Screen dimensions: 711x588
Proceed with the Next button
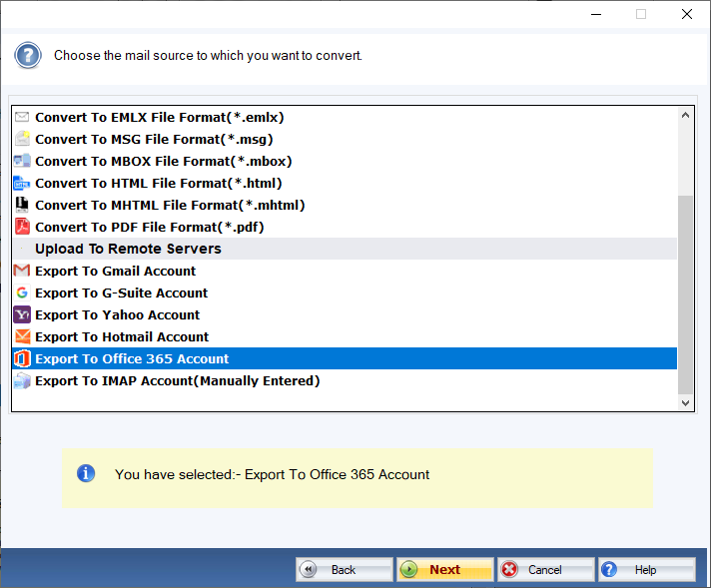click(x=445, y=569)
